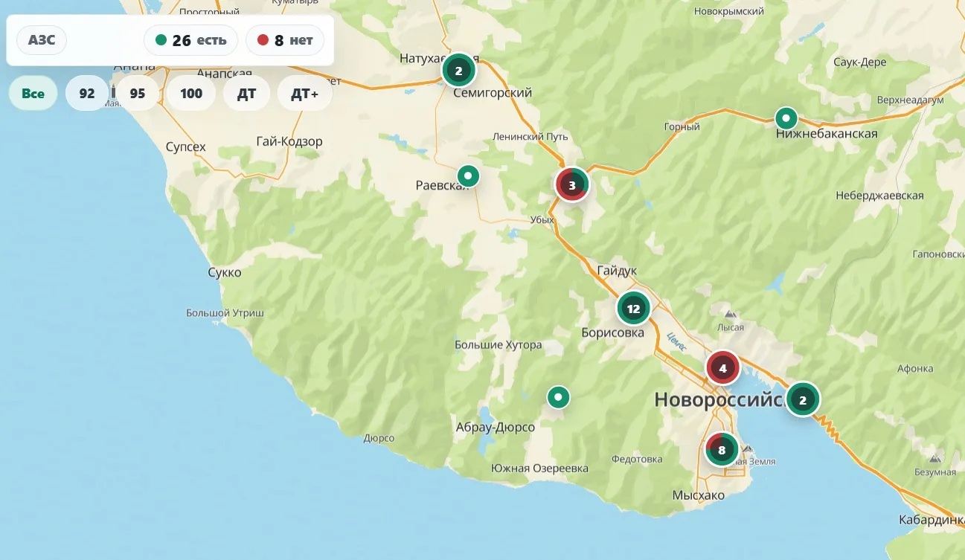The image size is (965, 560).
Task: Select the green station marker at Раевская
Action: pyautogui.click(x=468, y=176)
